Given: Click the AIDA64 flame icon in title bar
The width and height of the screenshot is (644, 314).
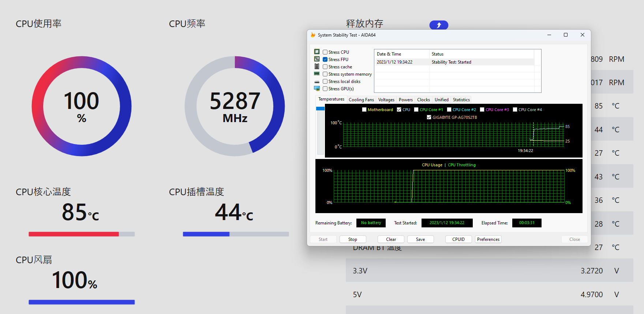Looking at the screenshot, I should [x=313, y=35].
